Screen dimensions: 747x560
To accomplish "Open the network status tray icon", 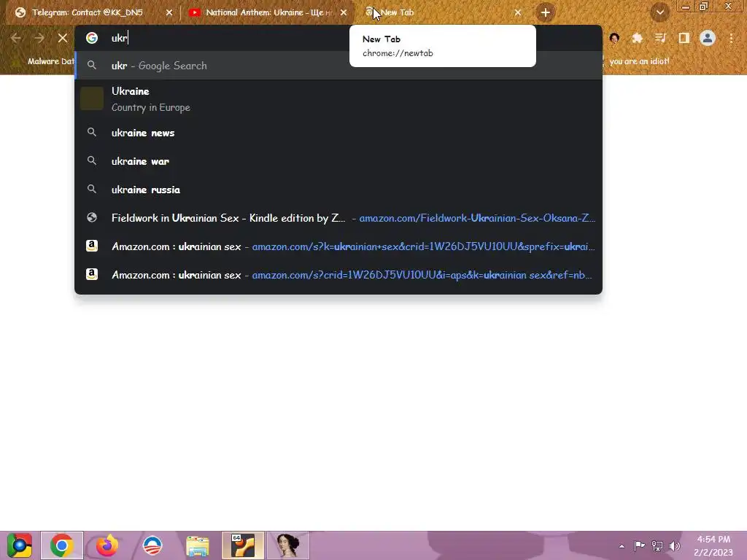I will (657, 545).
